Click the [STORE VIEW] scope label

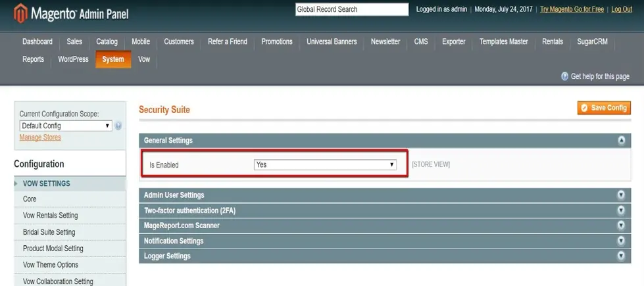(431, 164)
